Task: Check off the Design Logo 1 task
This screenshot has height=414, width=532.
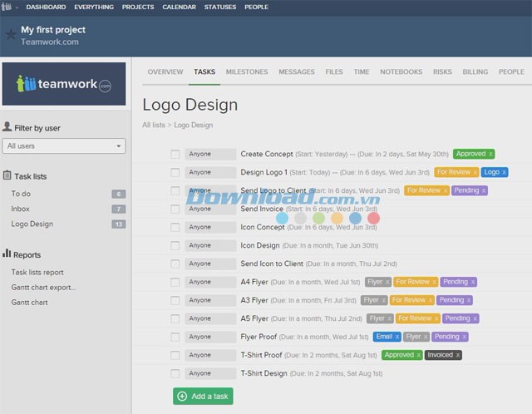Action: click(x=175, y=173)
